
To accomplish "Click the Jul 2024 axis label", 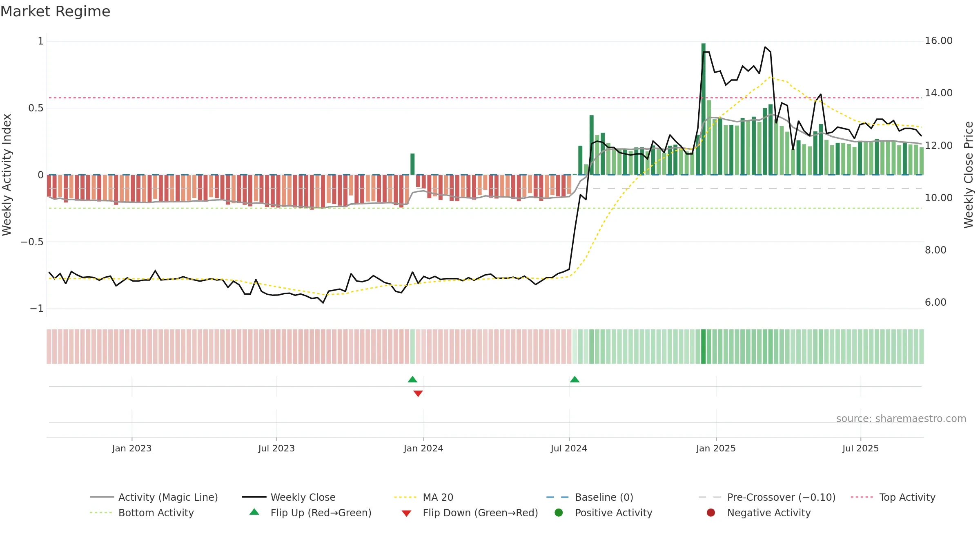I will (x=569, y=448).
